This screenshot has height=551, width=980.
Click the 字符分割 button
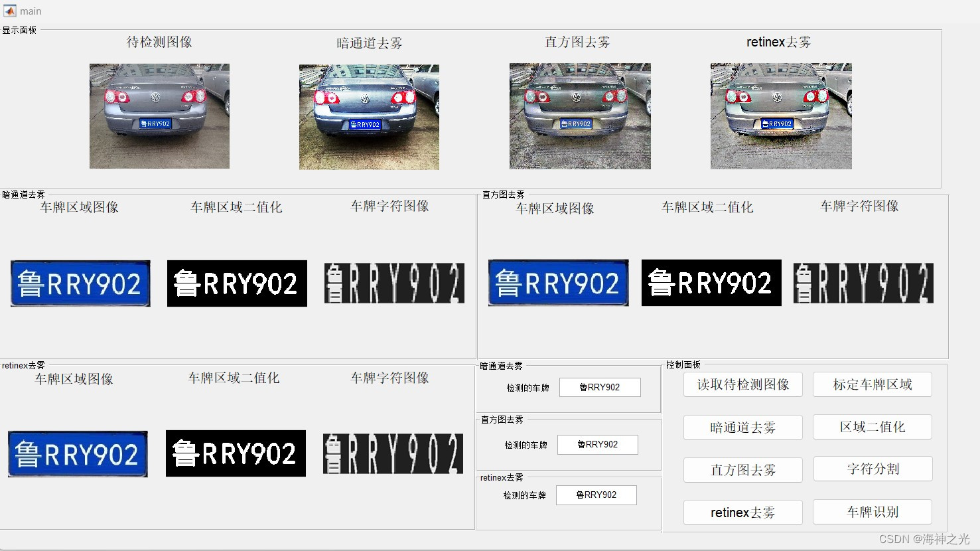(x=873, y=469)
